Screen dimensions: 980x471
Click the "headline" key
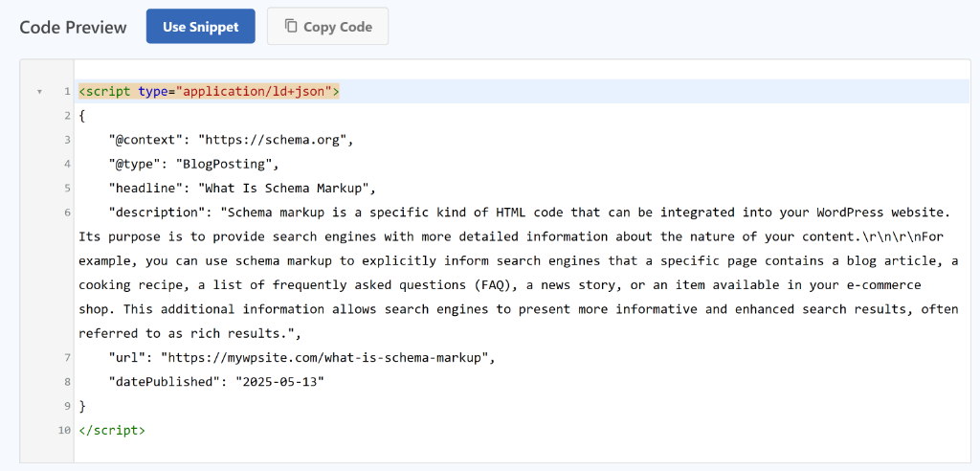(145, 189)
